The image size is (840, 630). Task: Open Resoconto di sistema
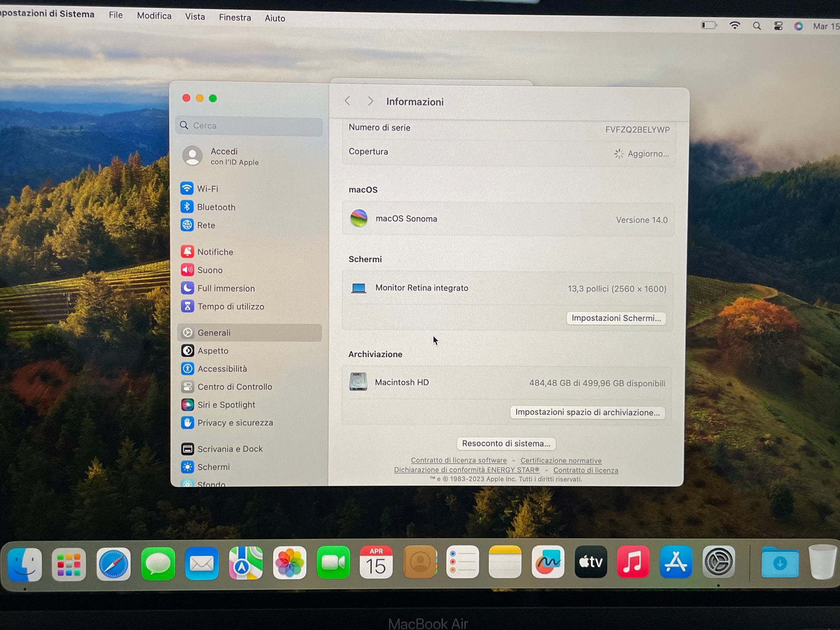(506, 444)
